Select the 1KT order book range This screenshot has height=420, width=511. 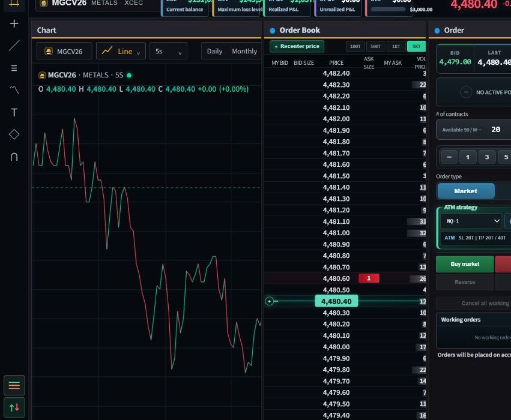[x=396, y=46]
